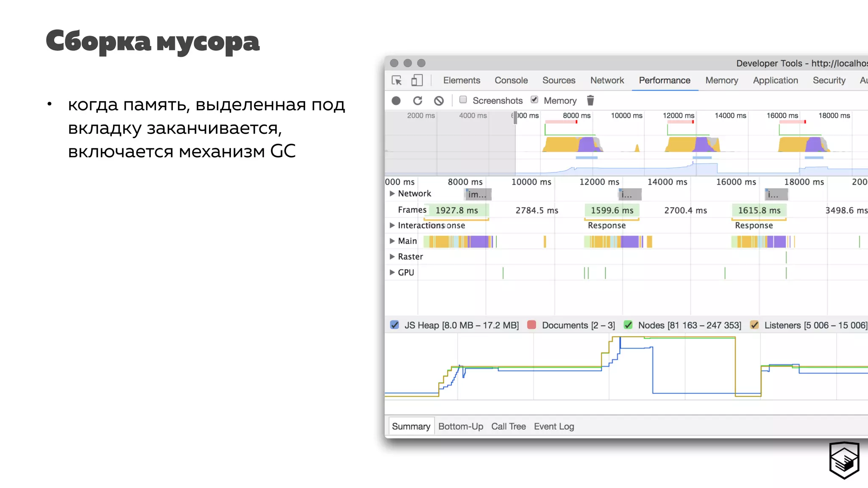Click the purple Main thread activity at 8000 ms
Screen dimensions: 868x488
click(479, 241)
